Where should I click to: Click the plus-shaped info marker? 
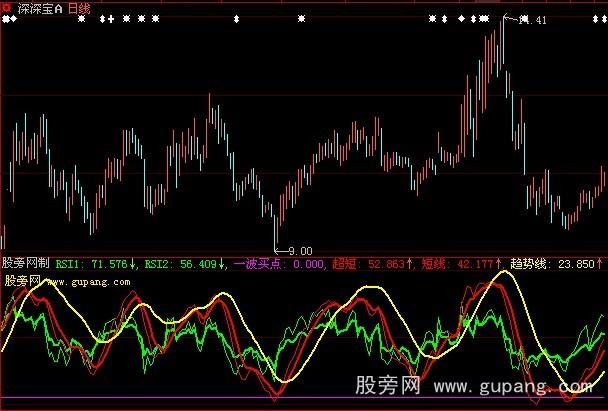click(x=111, y=19)
